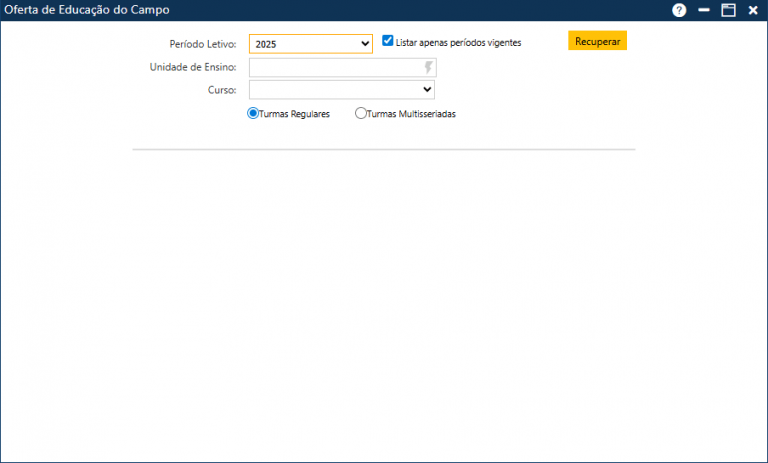Minimize the Oferta de Educação window

click(704, 10)
